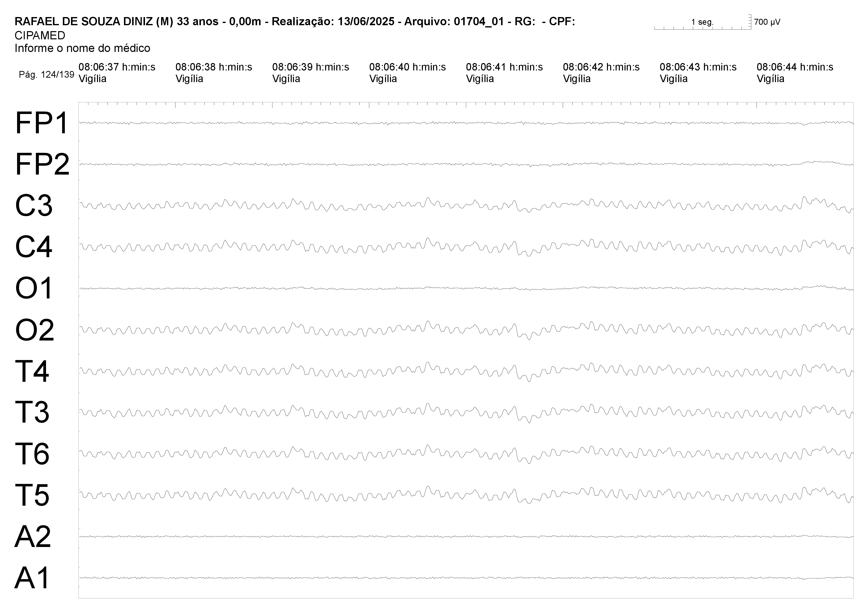Click the O2 channel label
This screenshot has height=613, width=868.
[x=34, y=330]
